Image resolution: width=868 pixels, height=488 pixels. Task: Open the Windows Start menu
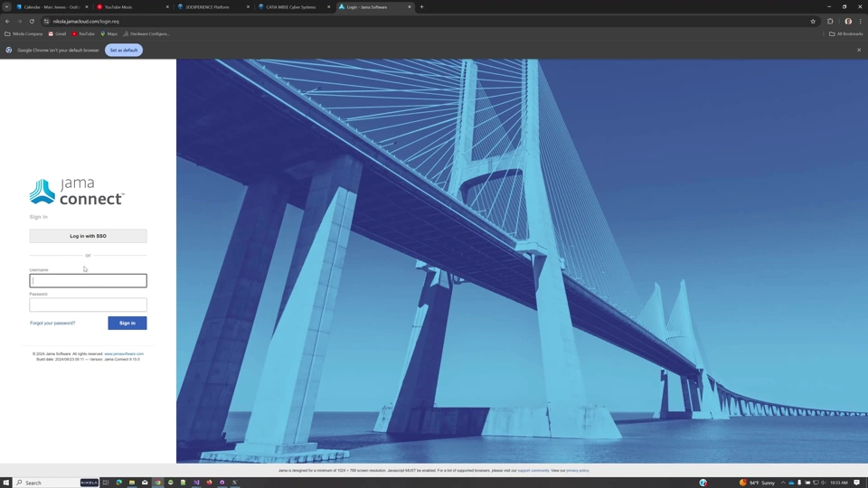6,483
